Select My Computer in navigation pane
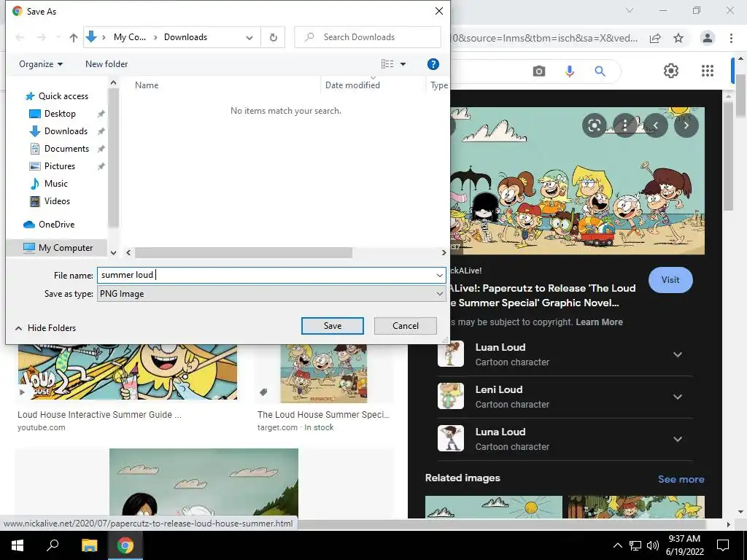Viewport: 747px width, 560px height. pyautogui.click(x=58, y=248)
